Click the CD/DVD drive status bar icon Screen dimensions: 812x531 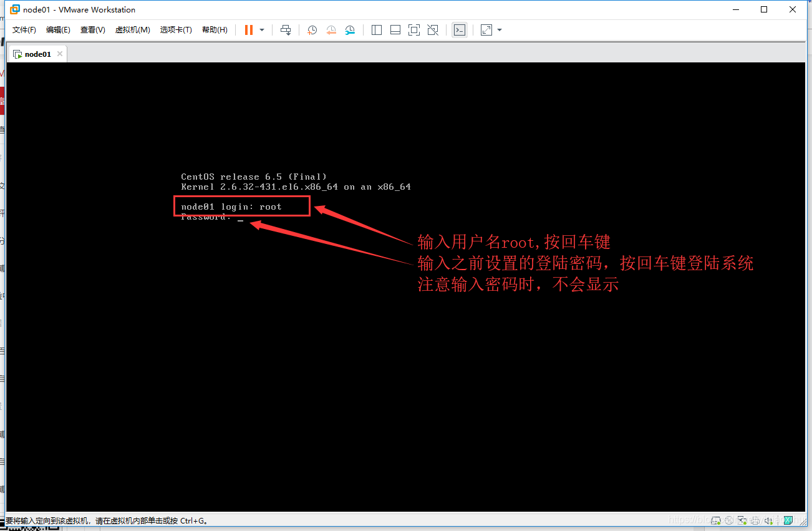pos(728,520)
